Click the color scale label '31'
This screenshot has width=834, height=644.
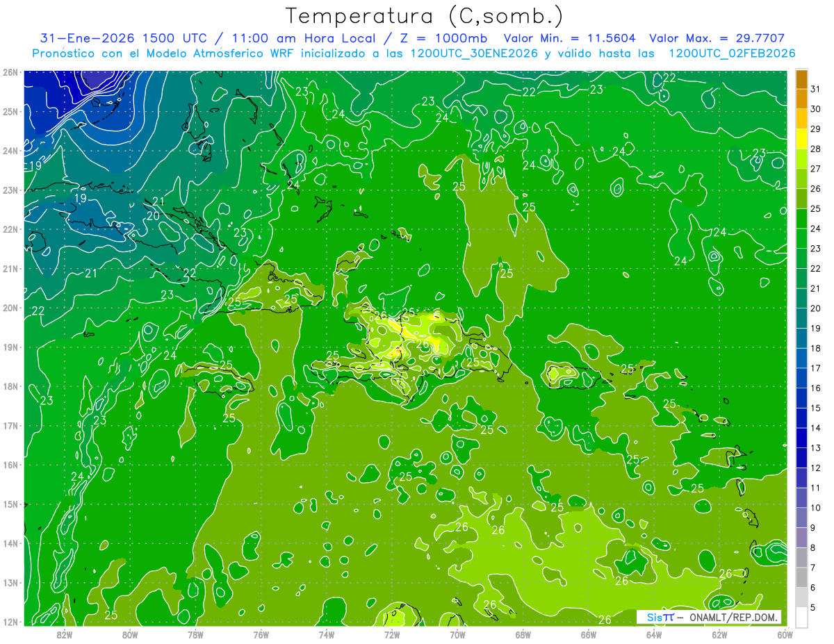pos(816,89)
